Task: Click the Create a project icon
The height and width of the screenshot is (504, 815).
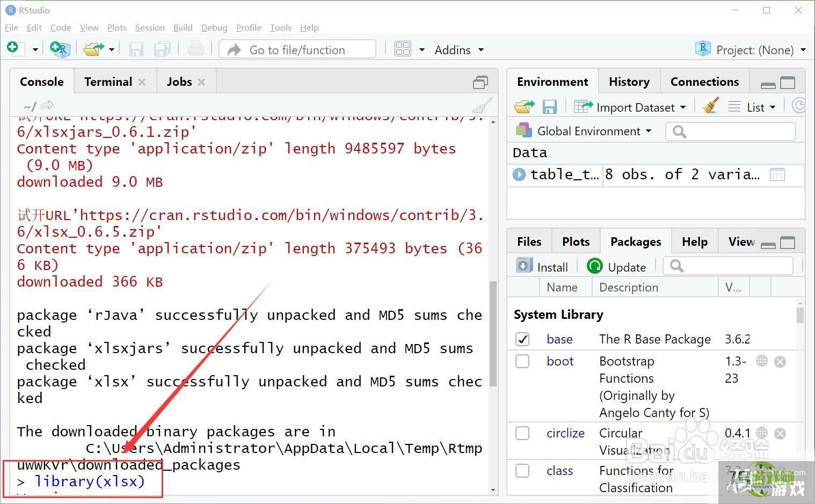Action: (x=60, y=49)
